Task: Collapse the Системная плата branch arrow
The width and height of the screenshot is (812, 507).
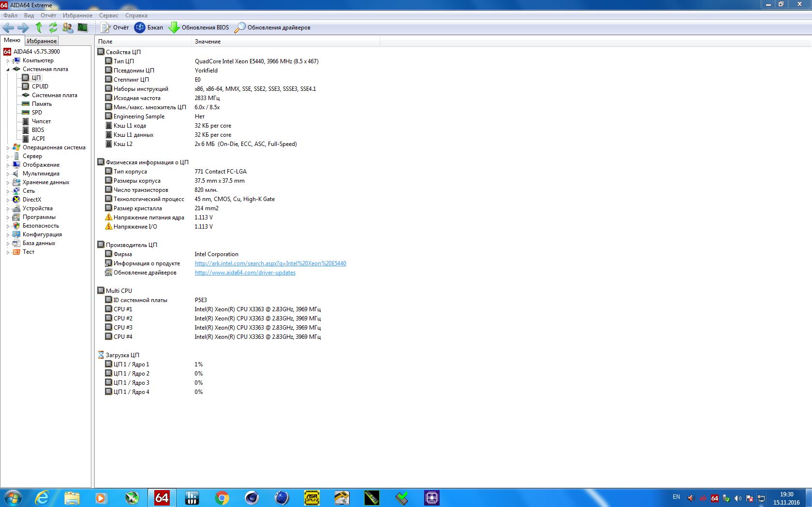Action: click(8, 70)
